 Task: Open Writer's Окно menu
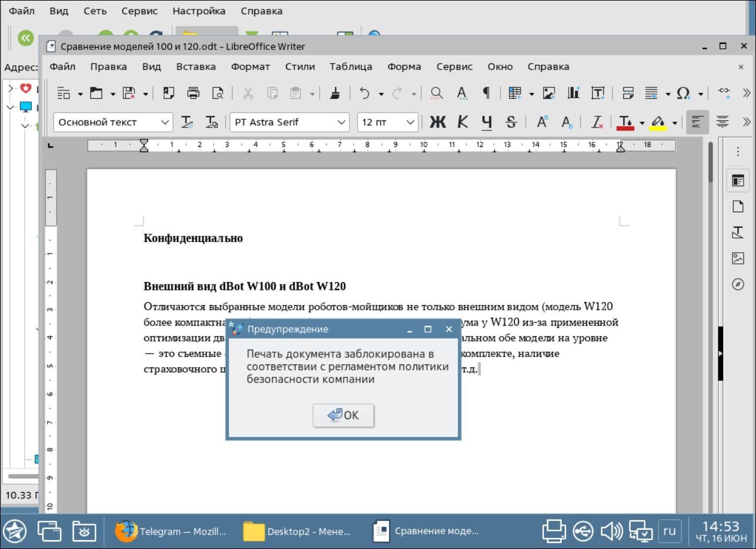coord(500,66)
